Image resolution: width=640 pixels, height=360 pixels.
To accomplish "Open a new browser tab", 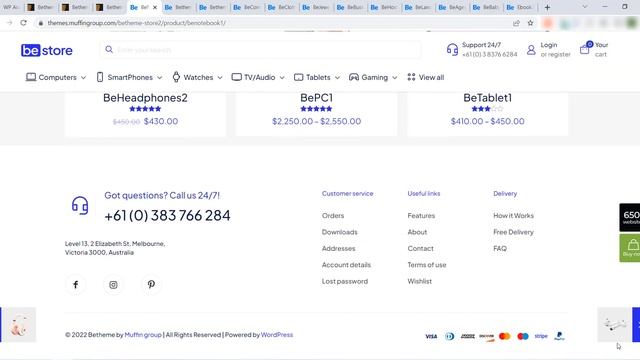I will pos(547,7).
